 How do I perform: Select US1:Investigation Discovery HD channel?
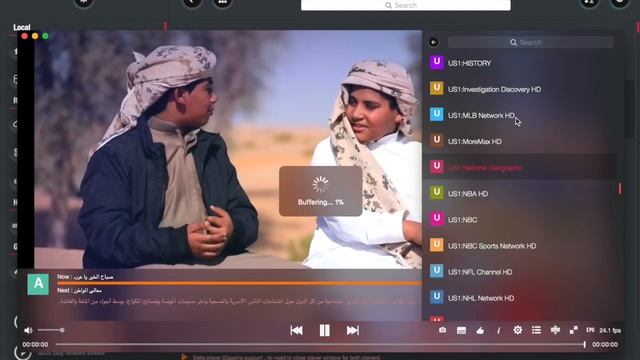click(519, 89)
